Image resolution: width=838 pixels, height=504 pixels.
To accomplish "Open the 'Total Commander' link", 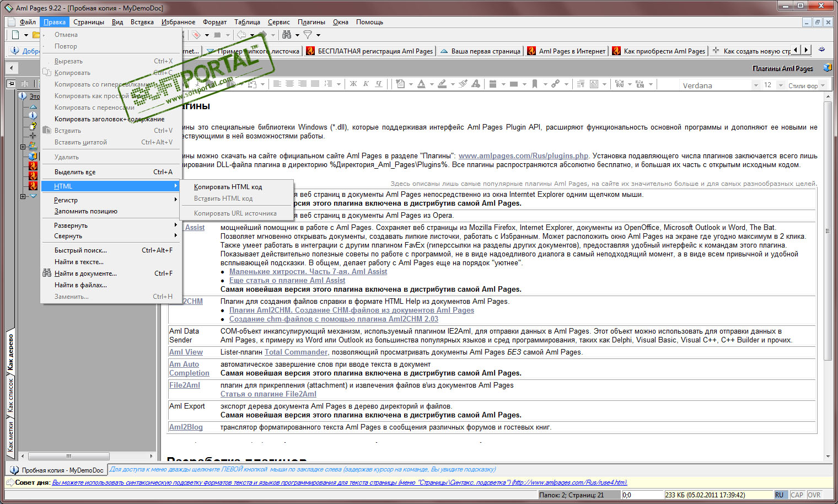I will [x=296, y=352].
